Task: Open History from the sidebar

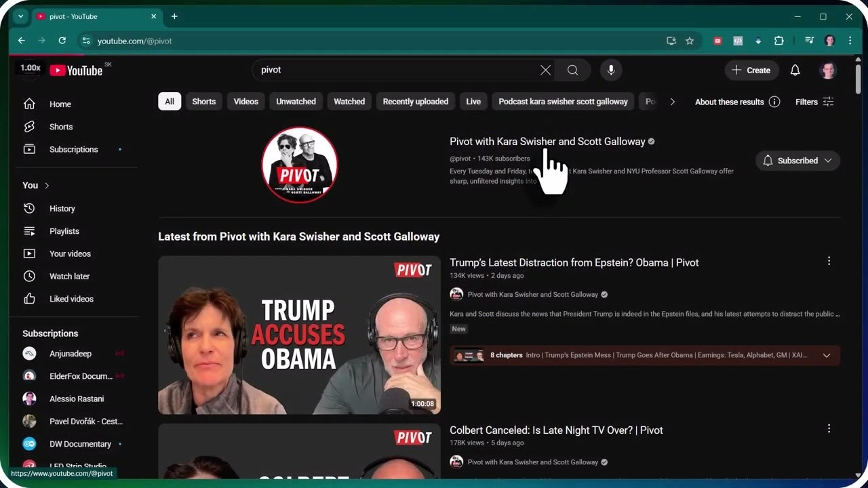Action: pos(62,208)
